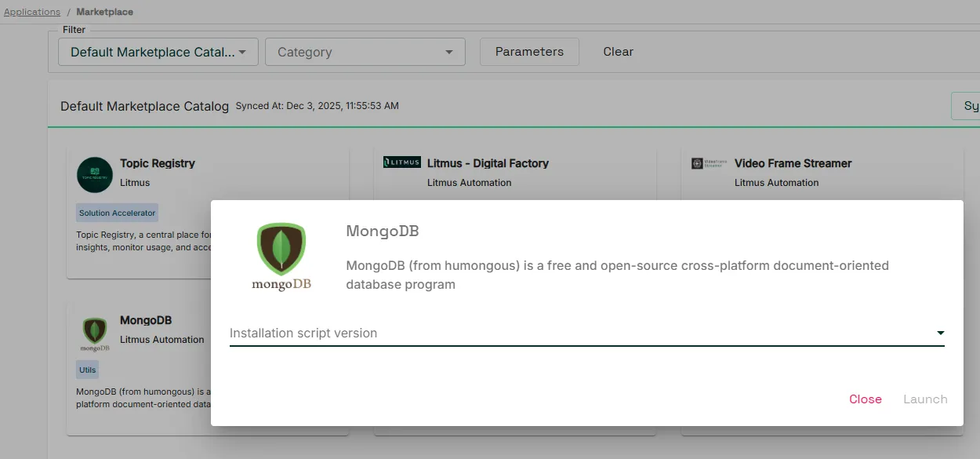Open the Default Marketplace Catalog filter dropdown
The height and width of the screenshot is (459, 980).
(x=158, y=52)
